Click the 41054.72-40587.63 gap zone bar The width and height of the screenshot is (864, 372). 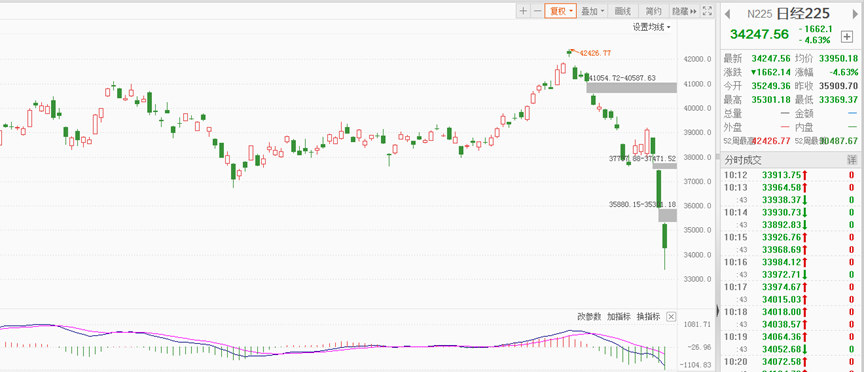click(x=631, y=87)
